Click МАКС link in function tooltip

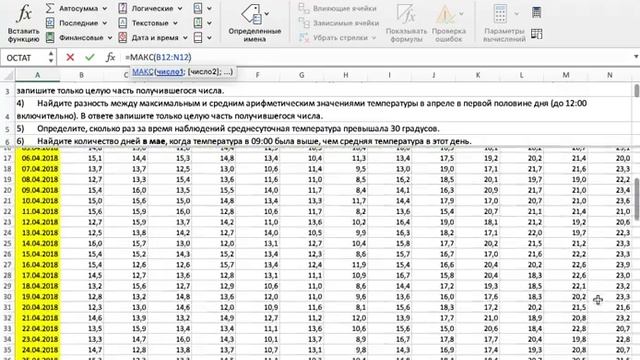coord(143,72)
